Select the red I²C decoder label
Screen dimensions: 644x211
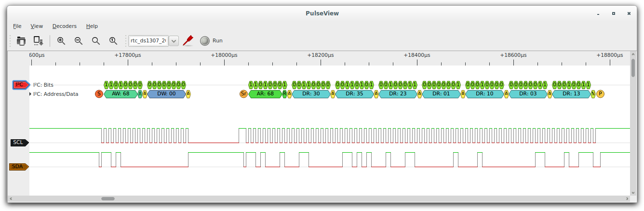(x=20, y=85)
